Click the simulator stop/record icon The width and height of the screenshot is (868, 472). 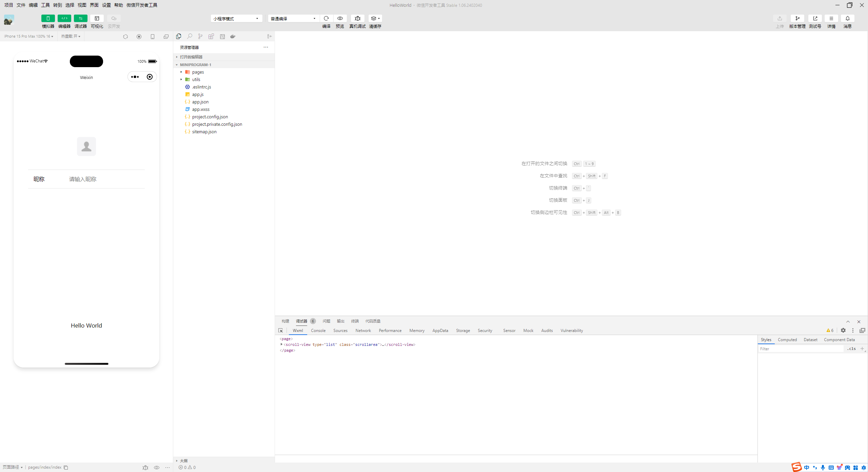point(139,37)
